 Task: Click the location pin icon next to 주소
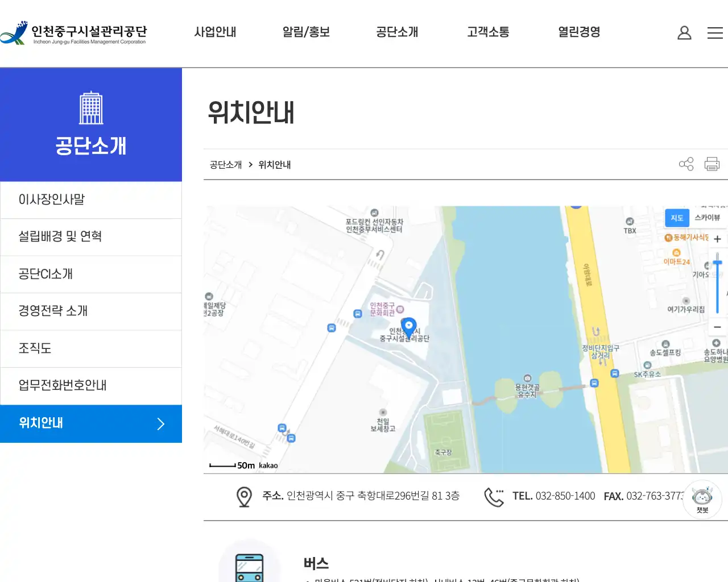(x=243, y=496)
